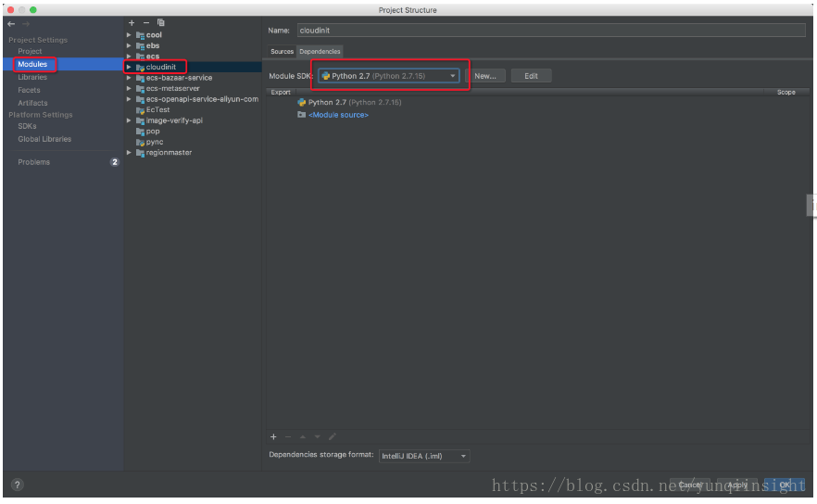Click the module Name input field
817x504 pixels.
point(551,31)
